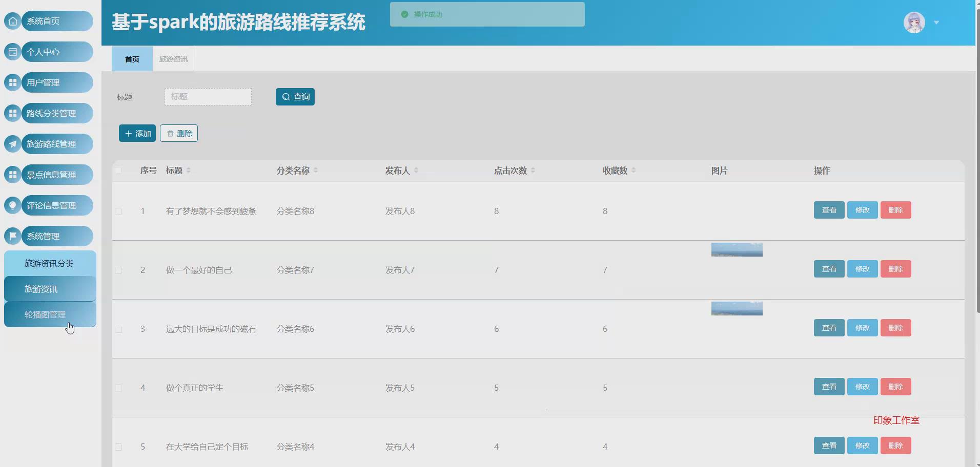Click the 旅游路线管理 paper-plane icon

pos(12,144)
